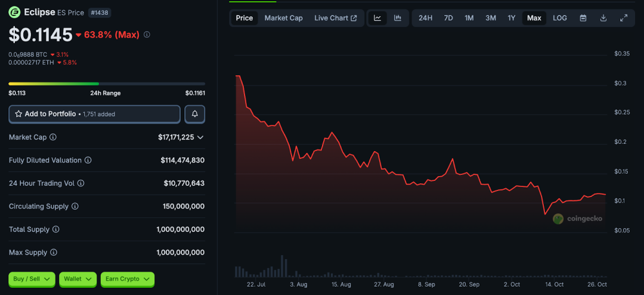Click the Eclipse coin logo icon
Screen dimensions: 644x295
click(x=14, y=12)
